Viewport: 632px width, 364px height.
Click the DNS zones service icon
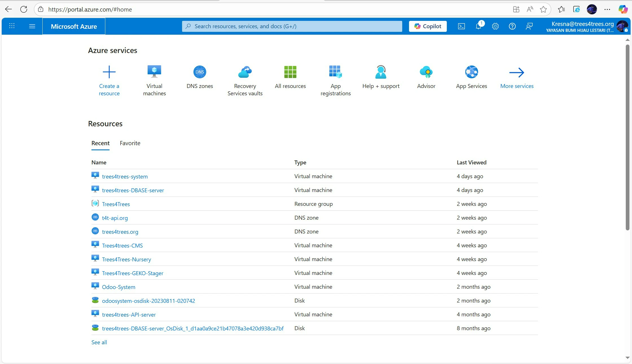click(x=200, y=72)
